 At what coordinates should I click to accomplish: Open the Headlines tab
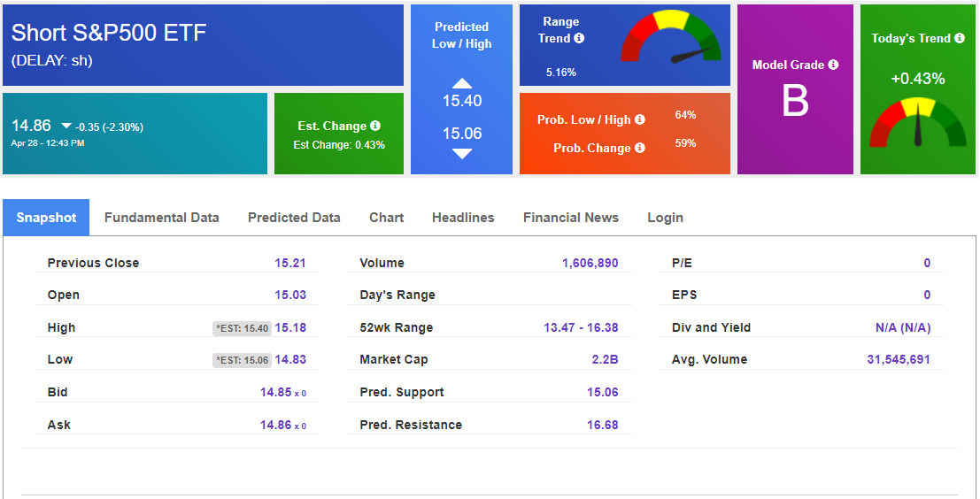click(463, 218)
